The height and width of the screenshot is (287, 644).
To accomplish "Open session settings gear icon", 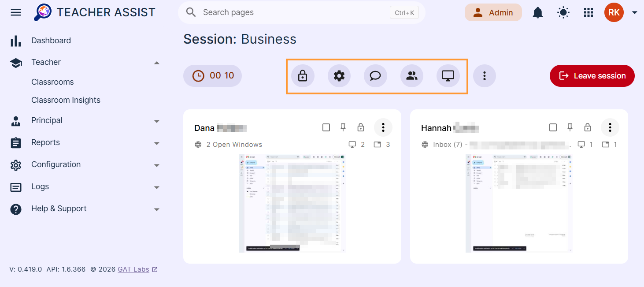I will tap(339, 76).
